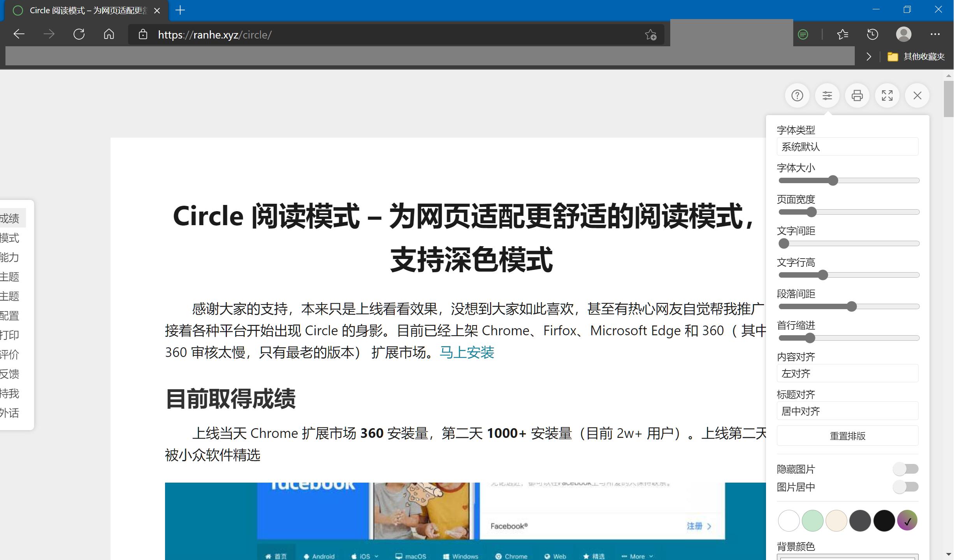Click the 背景颜色 input field
The width and height of the screenshot is (954, 560).
pyautogui.click(x=847, y=557)
